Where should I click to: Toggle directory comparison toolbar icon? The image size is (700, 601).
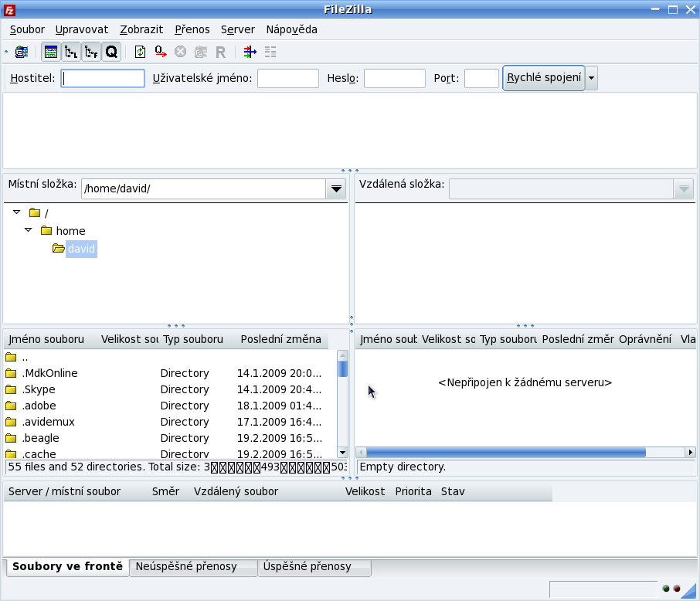pos(270,52)
